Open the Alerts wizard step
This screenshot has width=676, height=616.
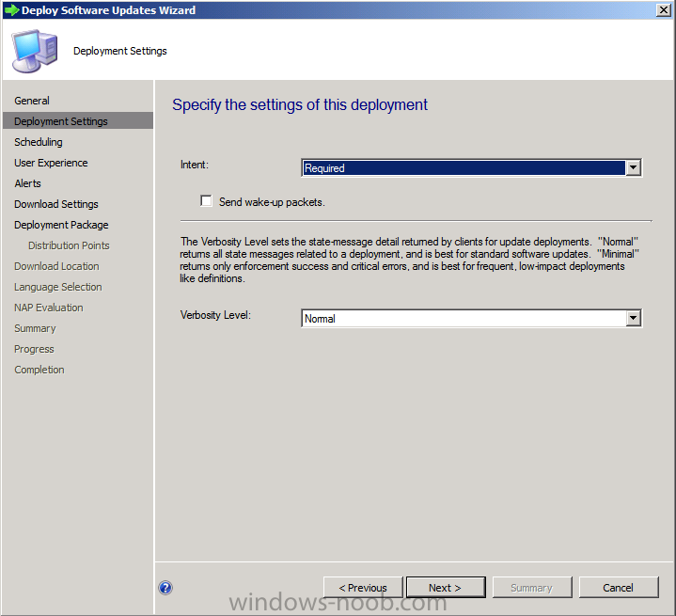(27, 183)
